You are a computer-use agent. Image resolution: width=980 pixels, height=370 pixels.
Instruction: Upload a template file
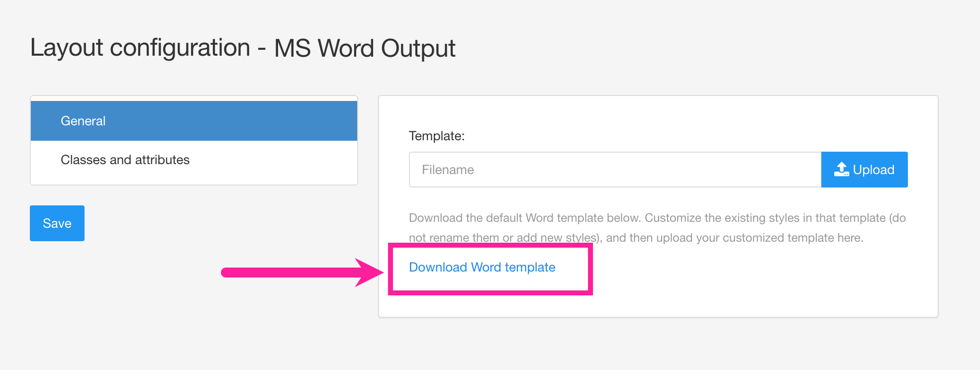tap(864, 169)
